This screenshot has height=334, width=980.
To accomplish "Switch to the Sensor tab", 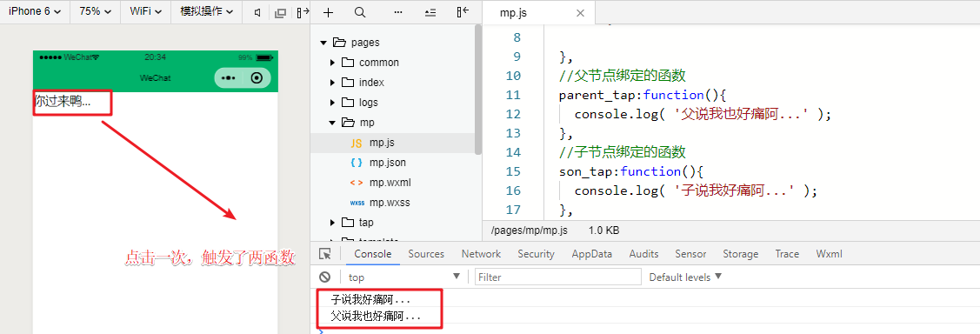I will click(690, 254).
